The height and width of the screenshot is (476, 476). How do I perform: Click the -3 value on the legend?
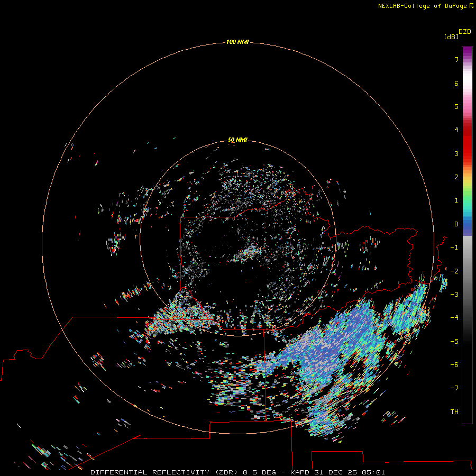tap(454, 295)
